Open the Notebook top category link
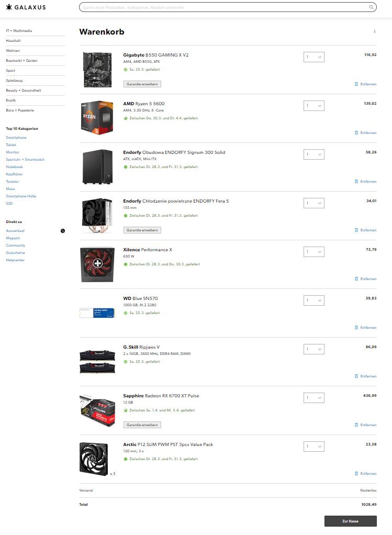The image size is (392, 535). click(14, 167)
